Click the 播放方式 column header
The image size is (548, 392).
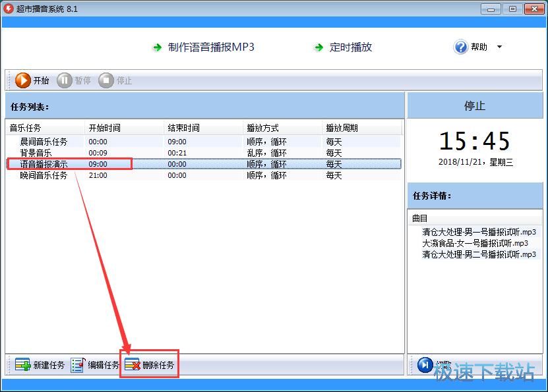(x=282, y=128)
